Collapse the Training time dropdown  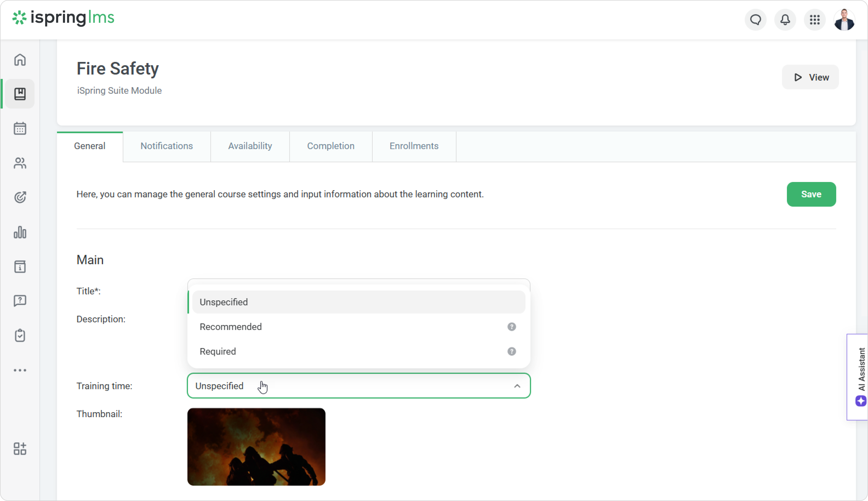(x=517, y=386)
